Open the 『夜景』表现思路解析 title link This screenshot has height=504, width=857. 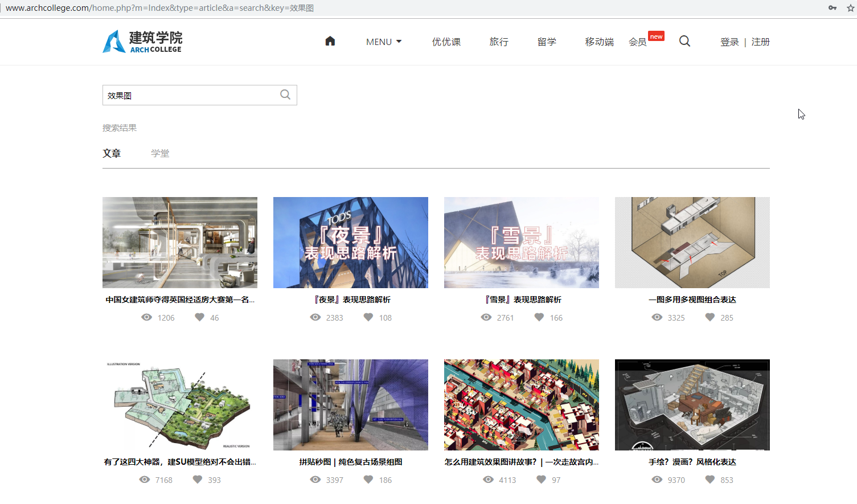point(351,300)
